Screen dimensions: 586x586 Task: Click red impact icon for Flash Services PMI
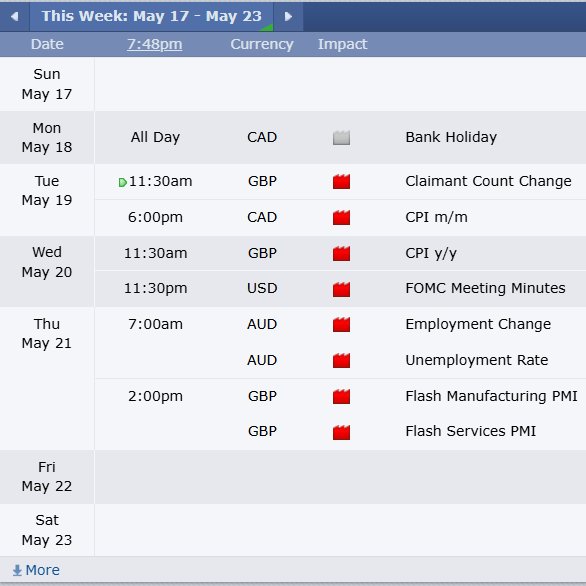(341, 432)
